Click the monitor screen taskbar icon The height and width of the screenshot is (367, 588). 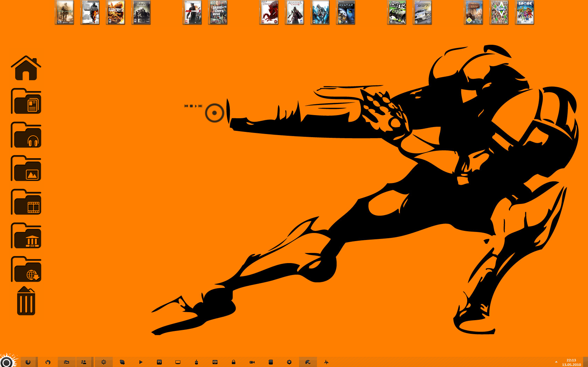(178, 362)
